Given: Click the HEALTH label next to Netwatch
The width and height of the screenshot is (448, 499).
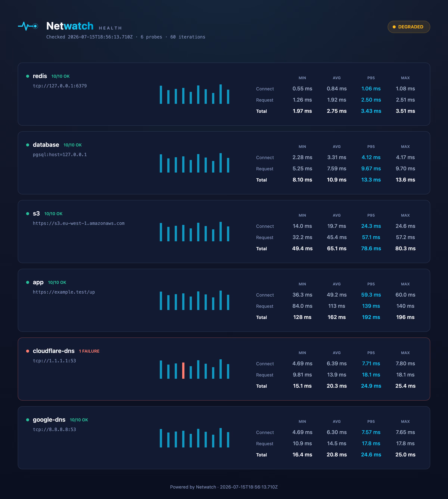Looking at the screenshot, I should (x=110, y=28).
